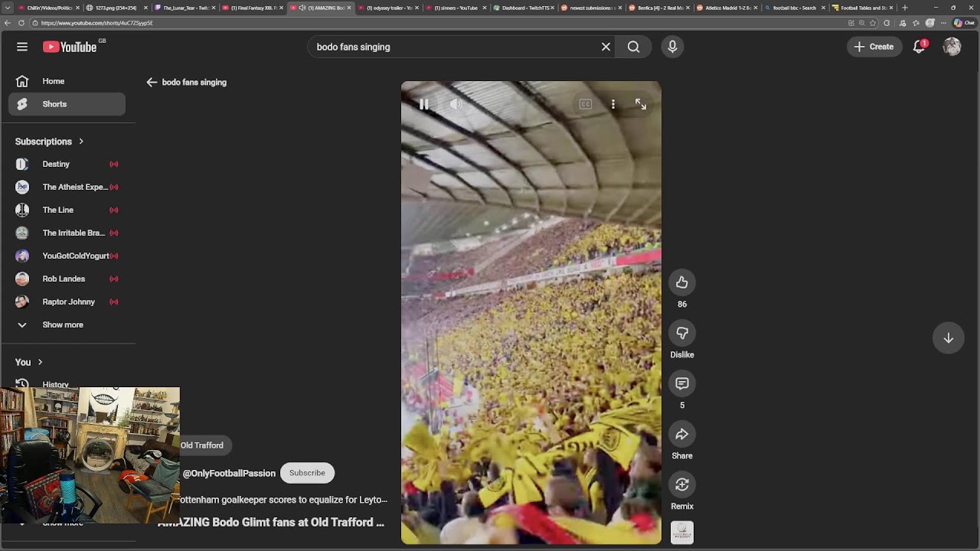Expand the Subscriptions section
This screenshot has height=551, width=980.
tap(50, 142)
